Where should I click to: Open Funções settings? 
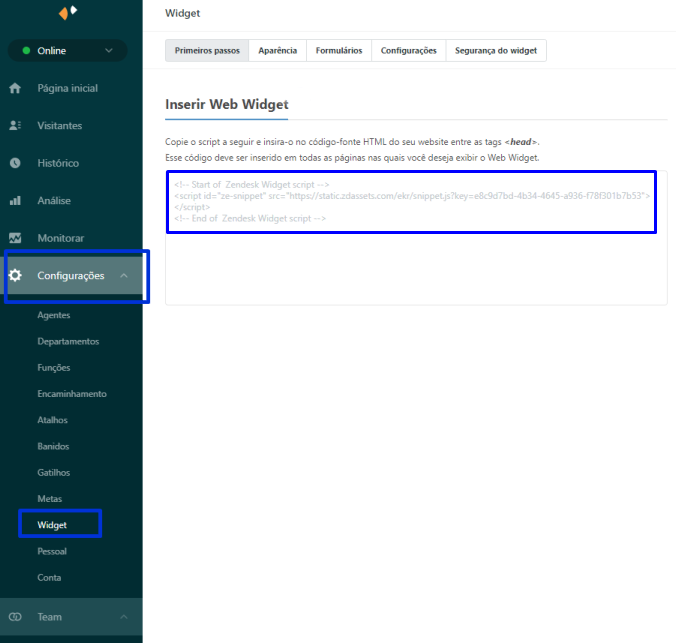point(54,368)
